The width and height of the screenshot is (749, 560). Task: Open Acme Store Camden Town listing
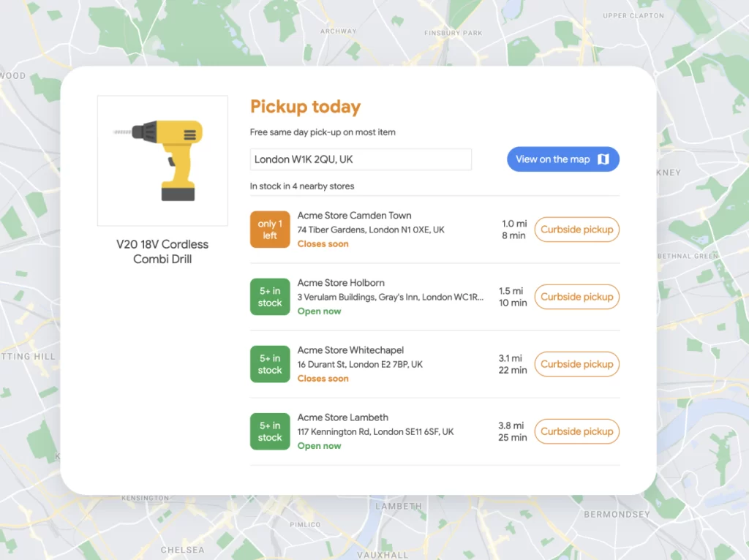[355, 216]
